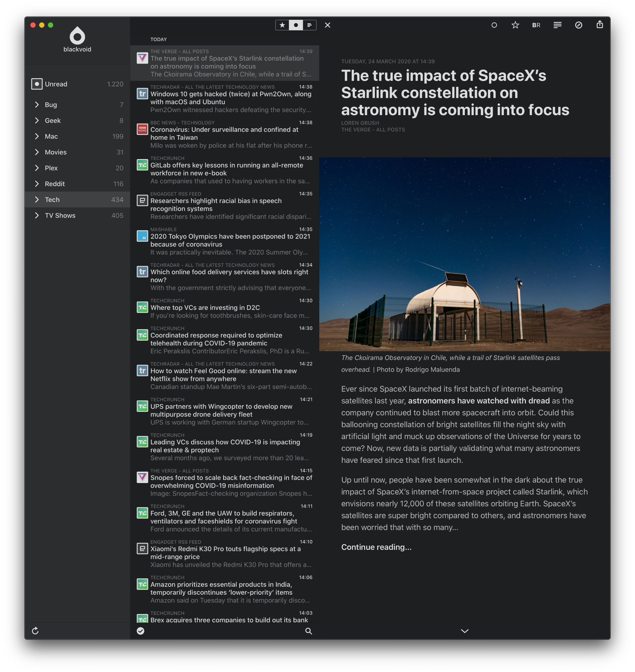Click The Verge icon on SpaceX row

click(142, 58)
